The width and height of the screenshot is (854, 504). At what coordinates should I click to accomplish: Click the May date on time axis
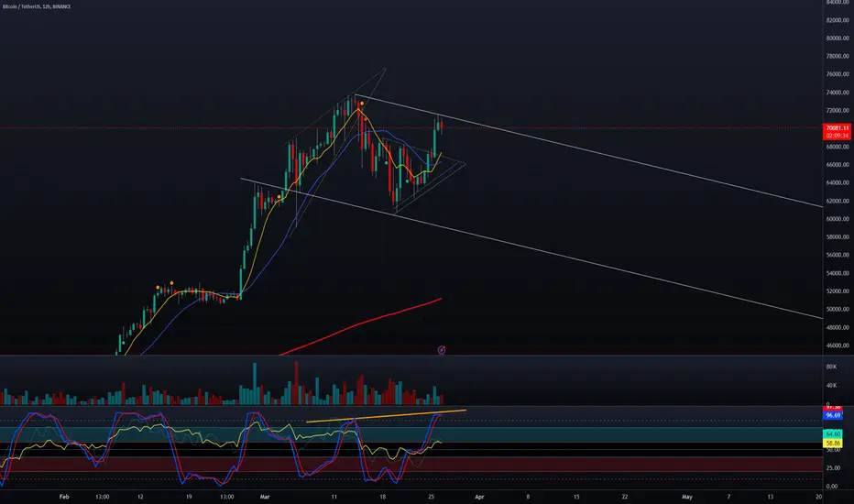(687, 497)
